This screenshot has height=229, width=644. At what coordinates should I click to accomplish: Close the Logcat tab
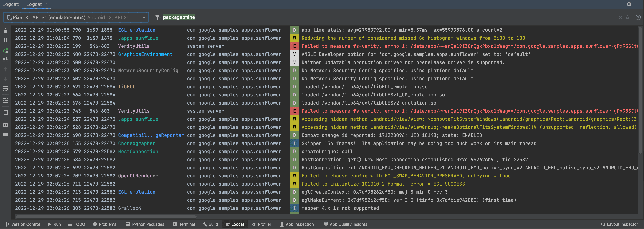[46, 4]
